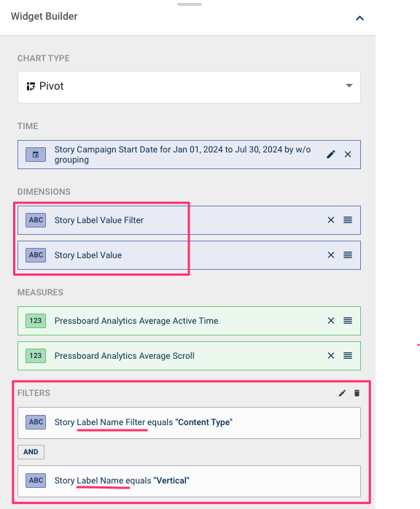420x509 pixels.
Task: Remove Pressboard Analytics Average Scroll measure
Action: (331, 356)
